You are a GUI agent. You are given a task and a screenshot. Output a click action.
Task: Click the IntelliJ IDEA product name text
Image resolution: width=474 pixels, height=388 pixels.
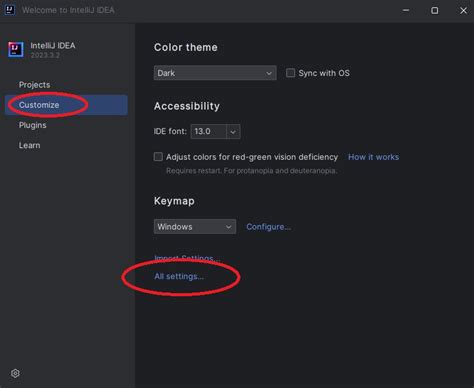(x=53, y=46)
